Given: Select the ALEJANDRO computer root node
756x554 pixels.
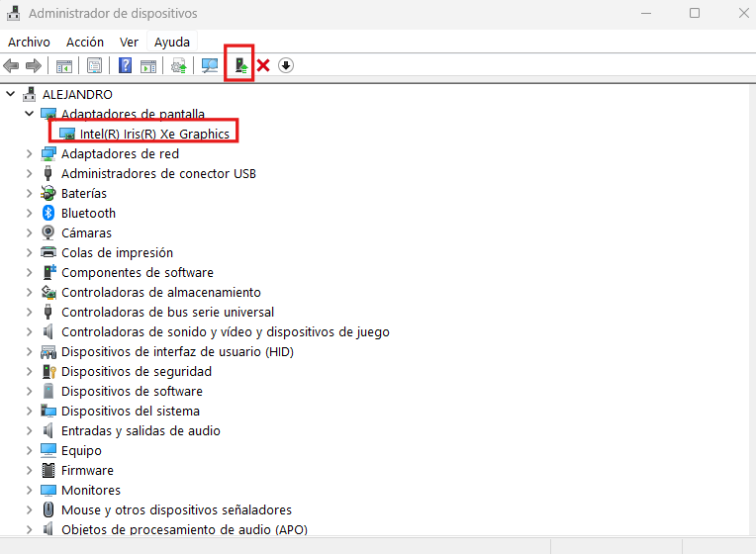Looking at the screenshot, I should coord(77,94).
